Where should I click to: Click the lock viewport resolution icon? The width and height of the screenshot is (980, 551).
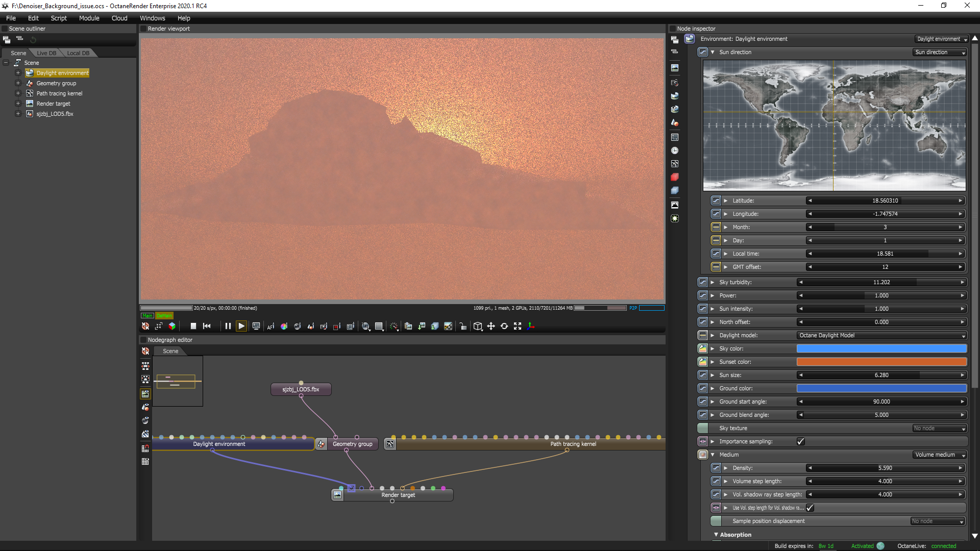point(462,326)
